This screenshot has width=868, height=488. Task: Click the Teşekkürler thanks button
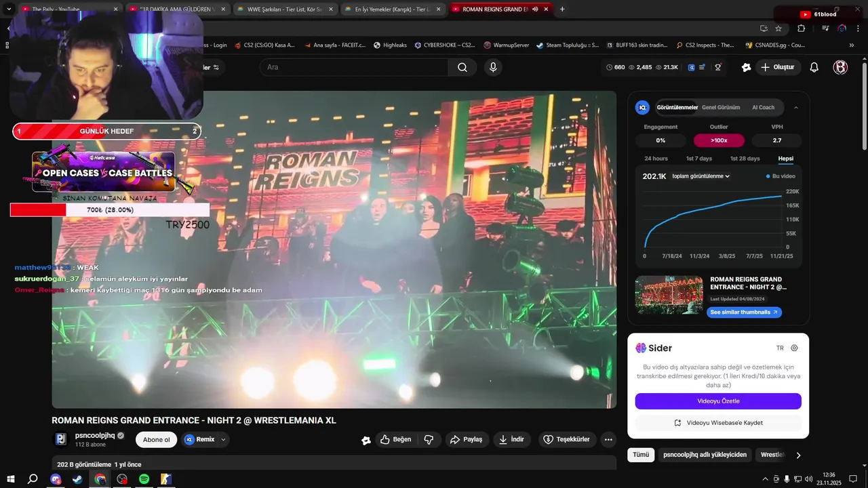[x=568, y=439]
